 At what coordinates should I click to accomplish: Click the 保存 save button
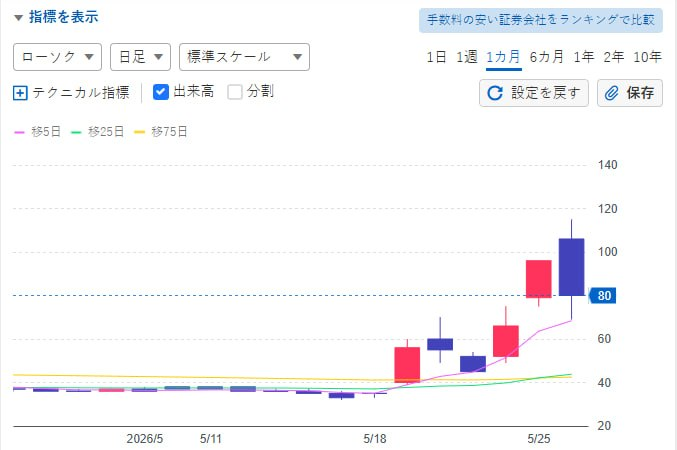[630, 93]
